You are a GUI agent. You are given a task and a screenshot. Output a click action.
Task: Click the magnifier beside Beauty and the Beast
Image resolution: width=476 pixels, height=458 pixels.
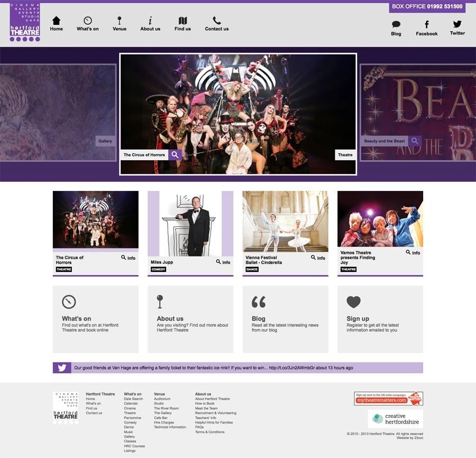pyautogui.click(x=415, y=141)
